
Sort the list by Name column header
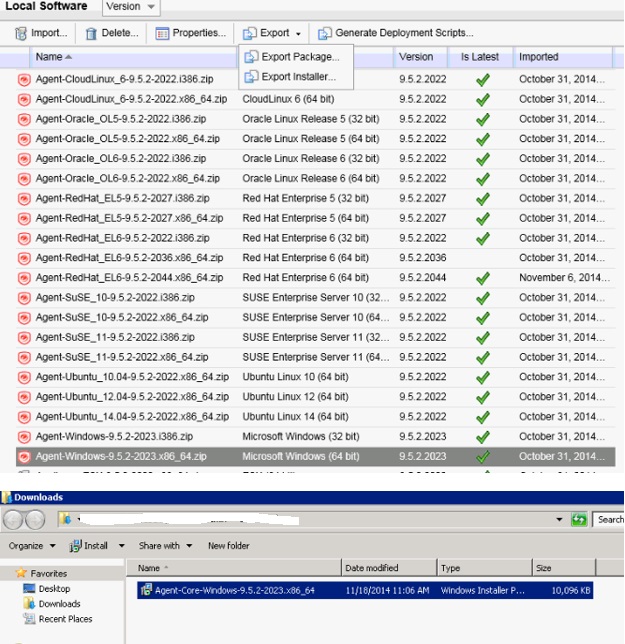(x=48, y=57)
